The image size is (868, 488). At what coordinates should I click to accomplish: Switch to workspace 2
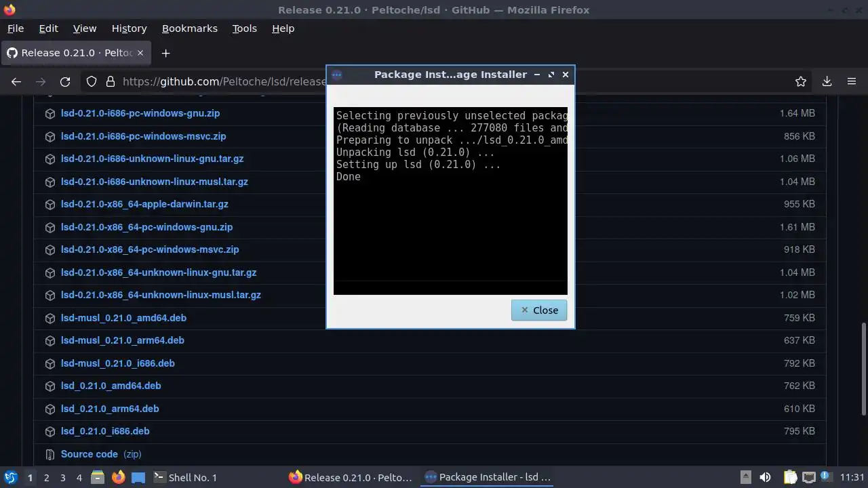click(x=46, y=478)
